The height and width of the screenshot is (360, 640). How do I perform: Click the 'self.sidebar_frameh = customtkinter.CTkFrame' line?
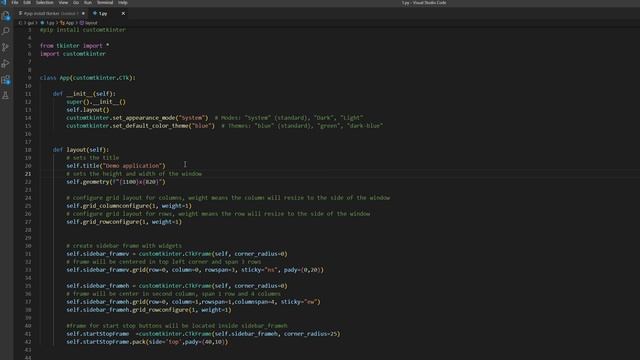pyautogui.click(x=177, y=286)
